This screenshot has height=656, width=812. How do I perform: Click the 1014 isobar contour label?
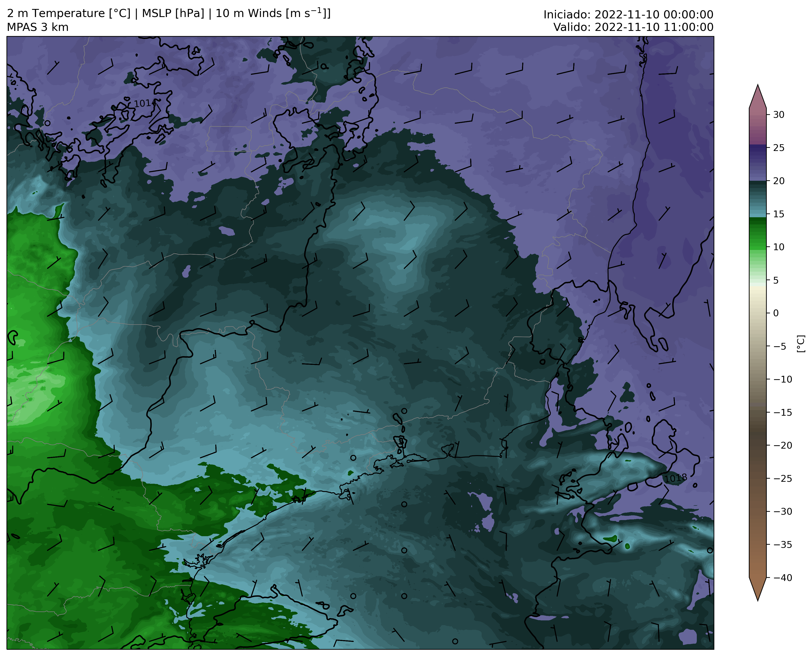[145, 103]
